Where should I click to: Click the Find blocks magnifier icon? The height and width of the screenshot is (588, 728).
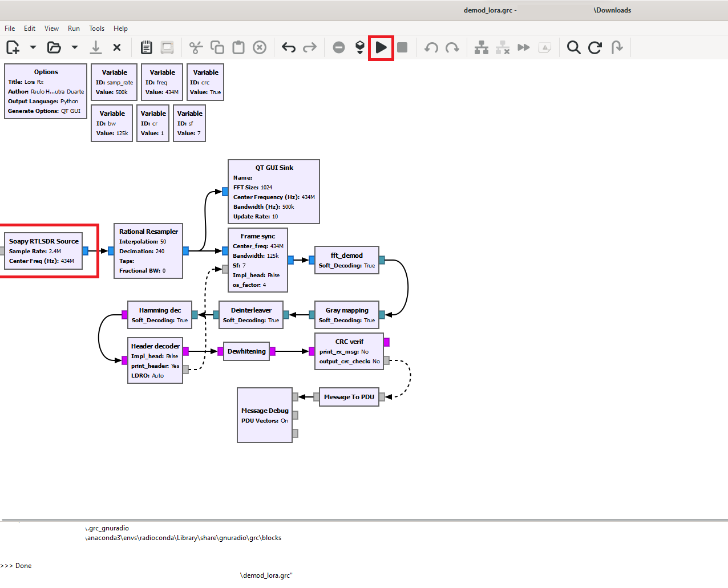tap(573, 47)
